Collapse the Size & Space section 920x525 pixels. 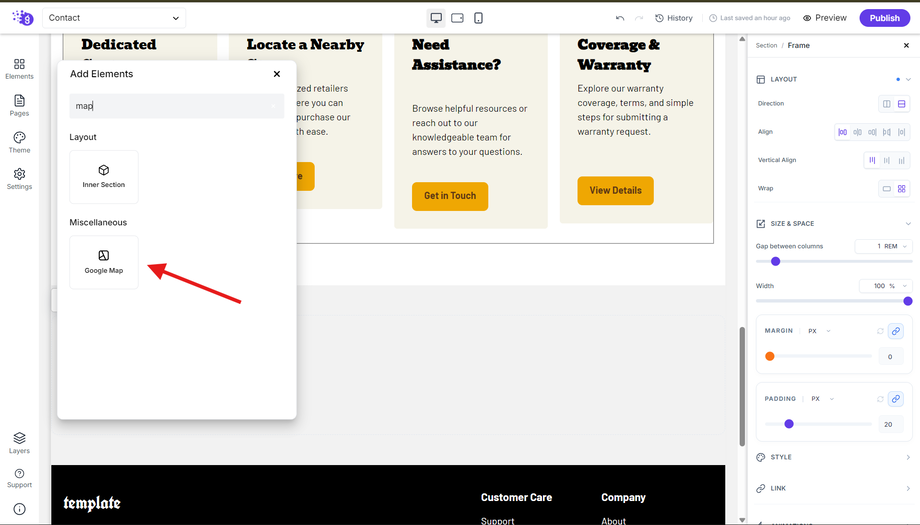point(908,223)
